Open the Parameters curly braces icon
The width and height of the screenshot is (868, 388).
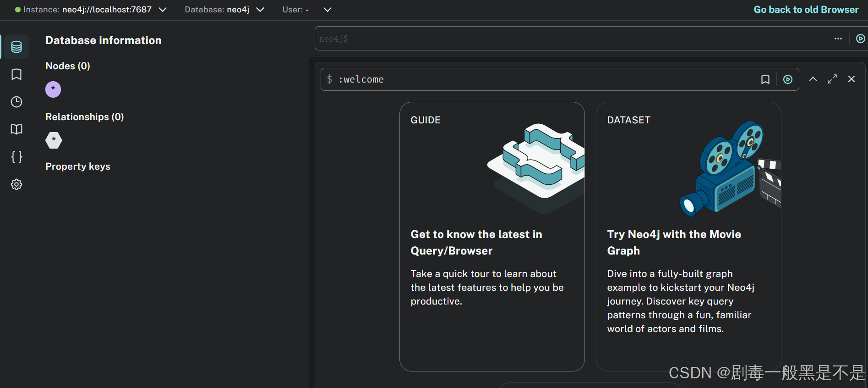(x=16, y=157)
